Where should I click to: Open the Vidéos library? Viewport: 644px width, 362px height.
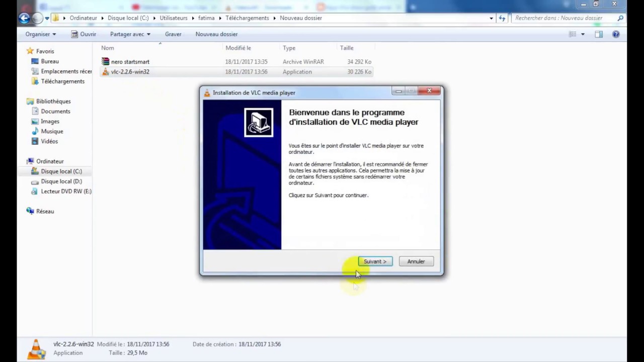click(x=49, y=142)
